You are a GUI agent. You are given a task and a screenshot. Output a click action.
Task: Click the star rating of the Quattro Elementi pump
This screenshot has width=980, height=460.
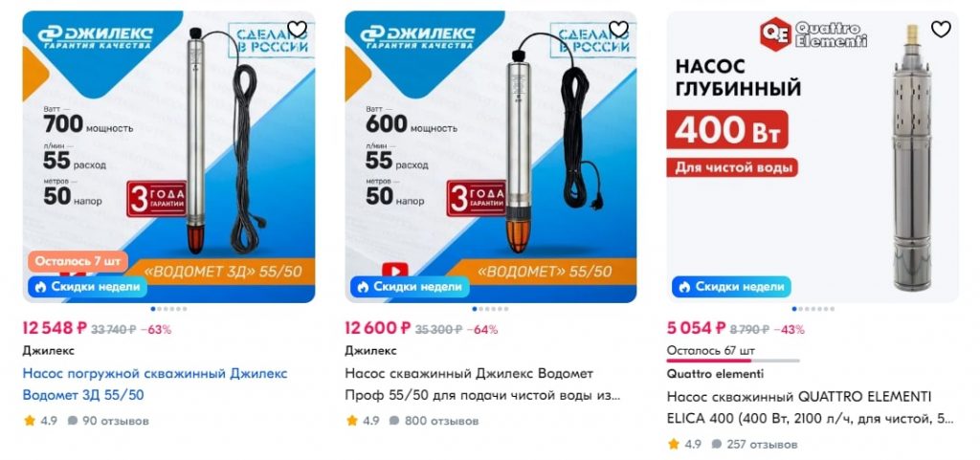tap(683, 445)
